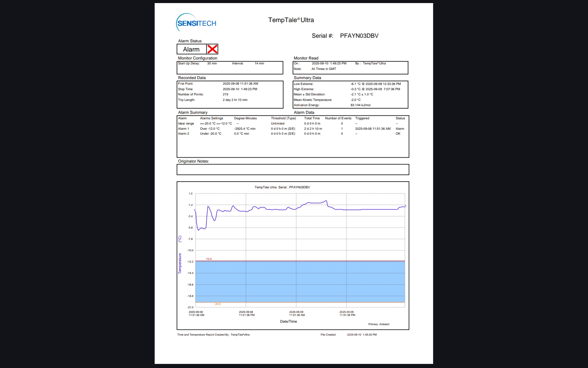The width and height of the screenshot is (588, 368).
Task: Click the serial number PFAYN03DBV in header
Action: pos(359,36)
